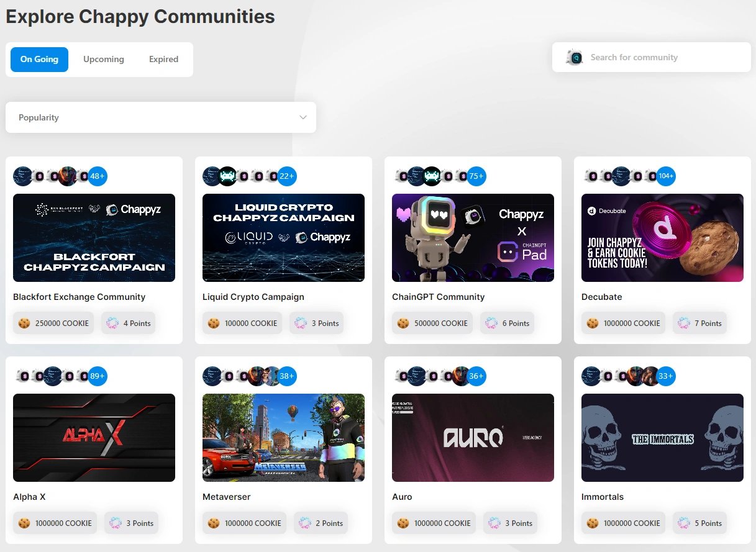This screenshot has height=552, width=756.
Task: Open the Popularity sort dropdown
Action: pyautogui.click(x=161, y=117)
